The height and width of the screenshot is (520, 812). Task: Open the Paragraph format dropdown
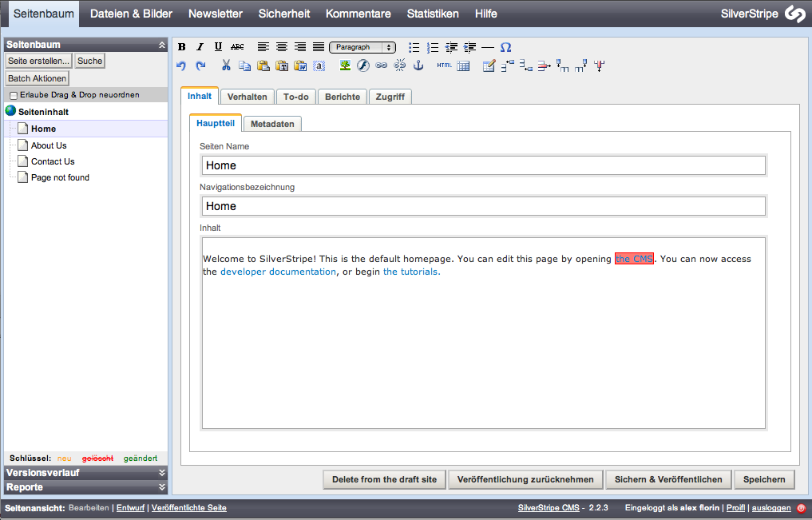(362, 47)
